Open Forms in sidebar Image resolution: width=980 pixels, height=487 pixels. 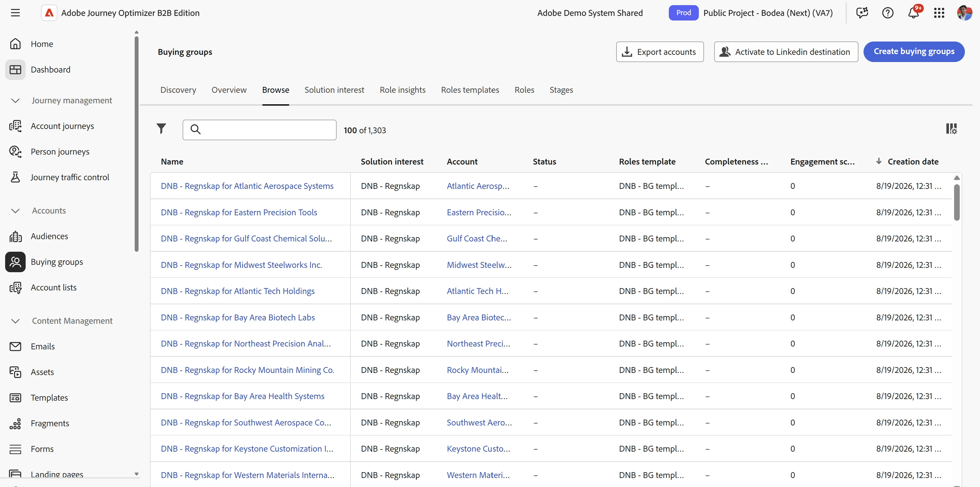[x=42, y=449]
